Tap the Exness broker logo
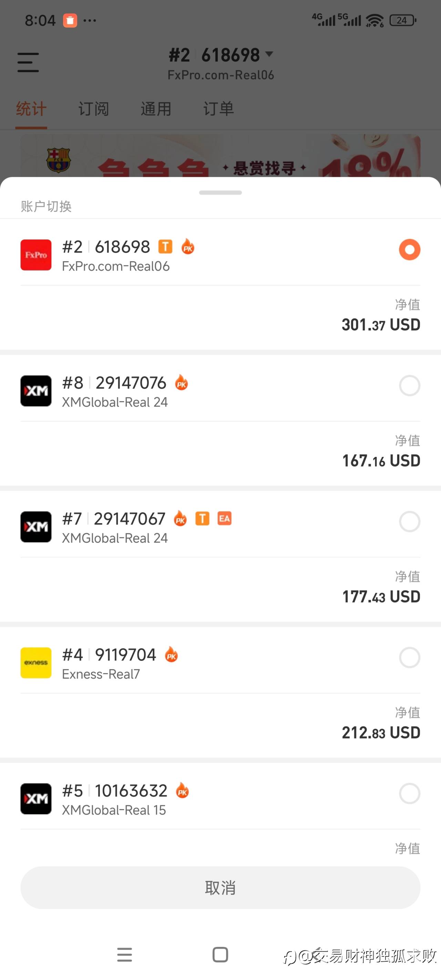This screenshot has width=441, height=980. coord(36,663)
